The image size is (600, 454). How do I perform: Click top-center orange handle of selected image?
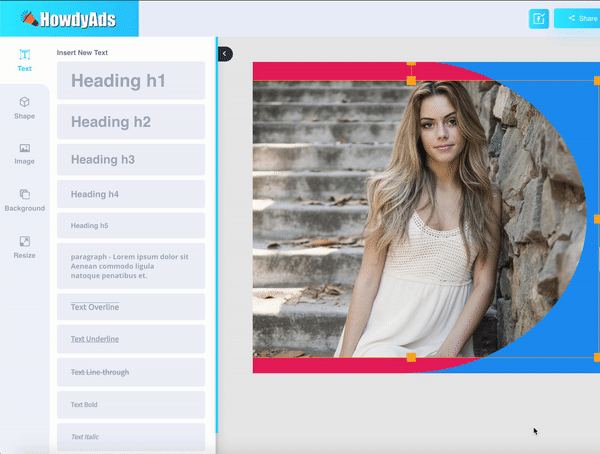click(x=411, y=81)
